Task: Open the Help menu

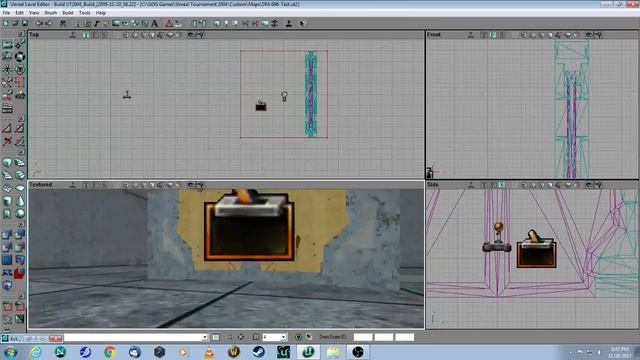Action: [x=101, y=13]
